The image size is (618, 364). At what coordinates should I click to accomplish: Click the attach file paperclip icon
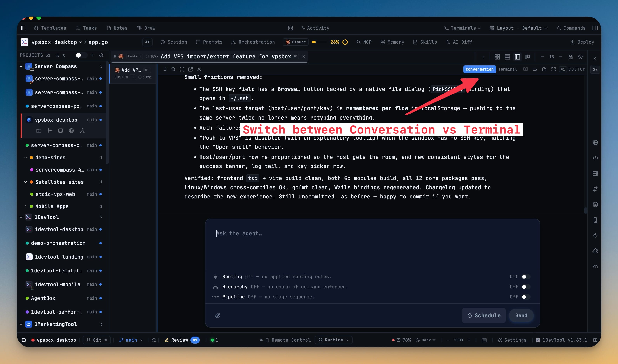(x=218, y=315)
